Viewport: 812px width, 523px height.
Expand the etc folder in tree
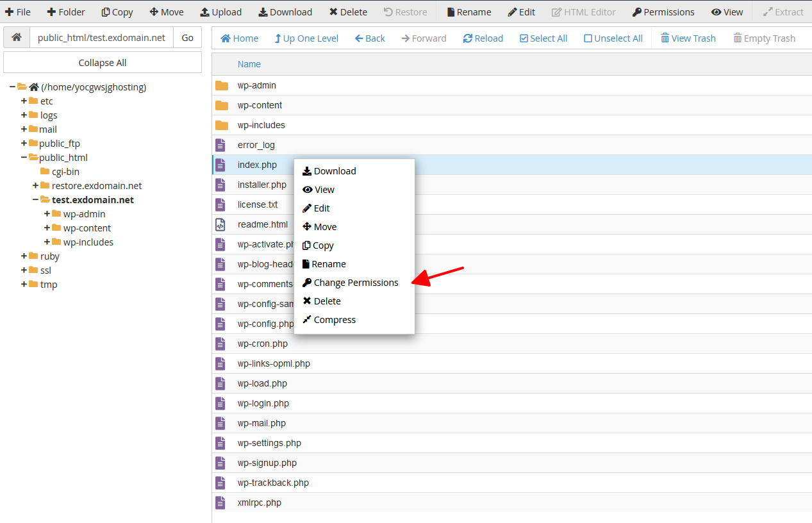(24, 101)
